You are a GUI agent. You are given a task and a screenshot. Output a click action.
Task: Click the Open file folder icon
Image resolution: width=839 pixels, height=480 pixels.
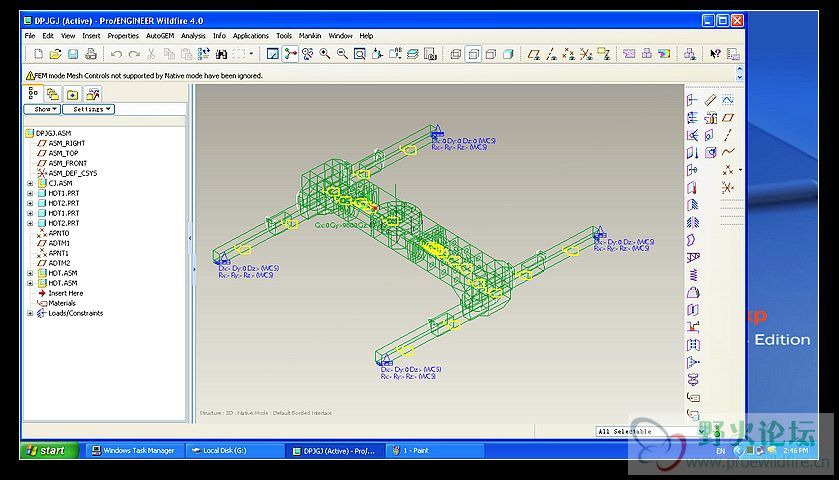coord(56,54)
